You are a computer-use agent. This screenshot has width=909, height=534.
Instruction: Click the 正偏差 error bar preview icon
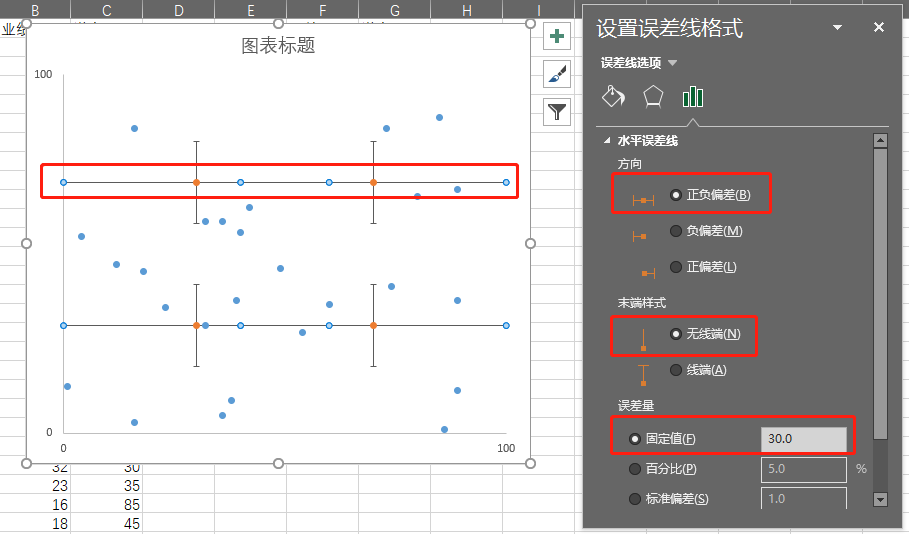pos(648,273)
